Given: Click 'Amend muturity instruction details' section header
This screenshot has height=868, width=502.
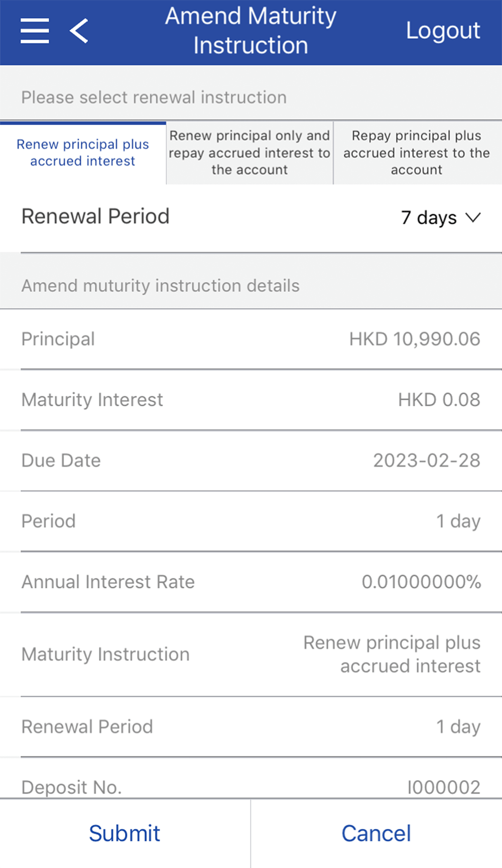Looking at the screenshot, I should click(x=160, y=286).
